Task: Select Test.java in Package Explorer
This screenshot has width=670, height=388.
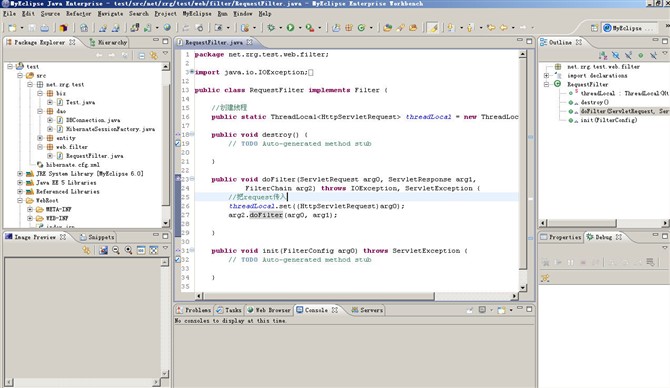Action: (80, 102)
